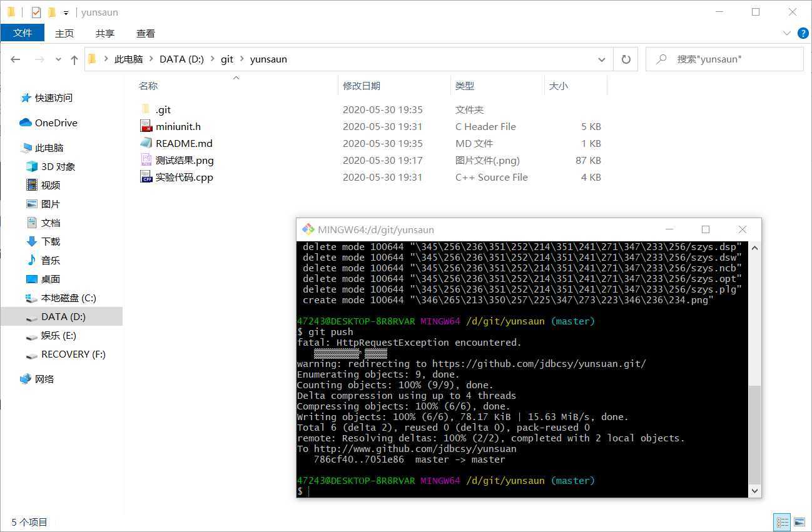Viewport: 812px width, 532px height.
Task: Open the 查看 ribbon tab
Action: (146, 33)
